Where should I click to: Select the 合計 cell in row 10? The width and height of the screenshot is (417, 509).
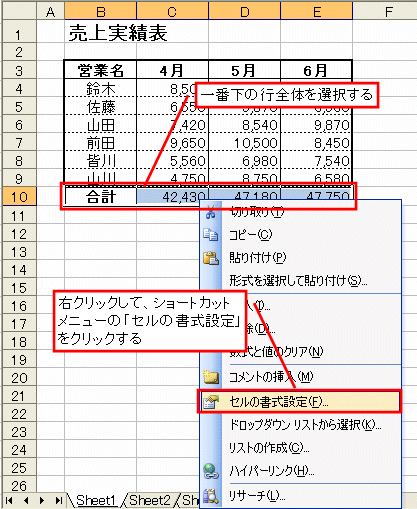click(101, 197)
